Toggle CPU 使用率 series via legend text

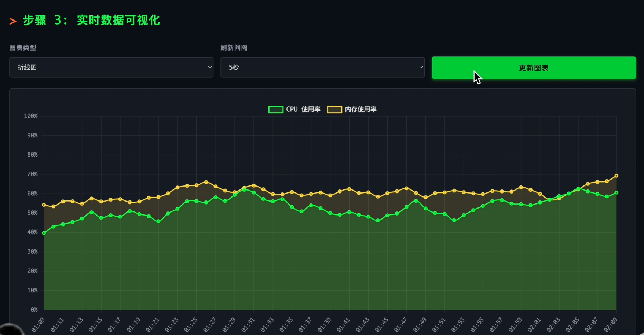click(303, 110)
